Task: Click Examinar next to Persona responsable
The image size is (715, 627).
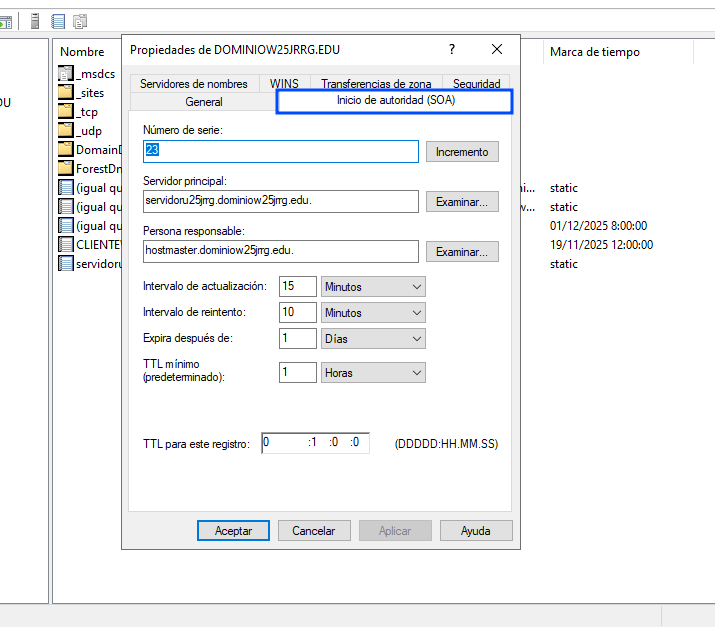Action: pyautogui.click(x=462, y=252)
